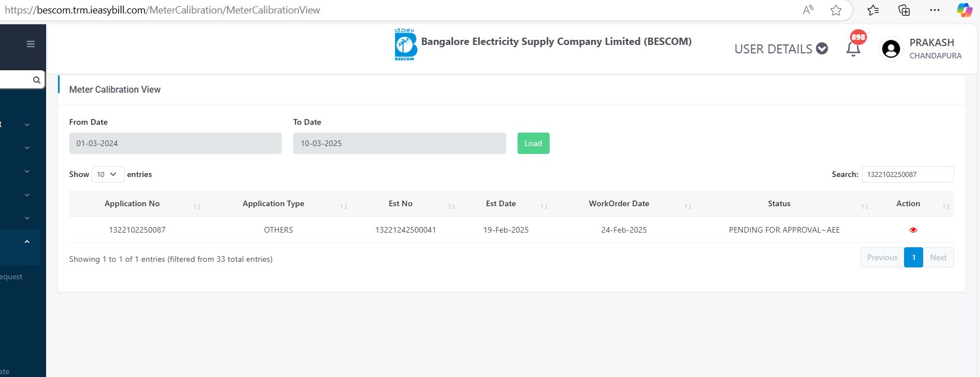
Task: Click the BESCOM logo
Action: (x=405, y=44)
